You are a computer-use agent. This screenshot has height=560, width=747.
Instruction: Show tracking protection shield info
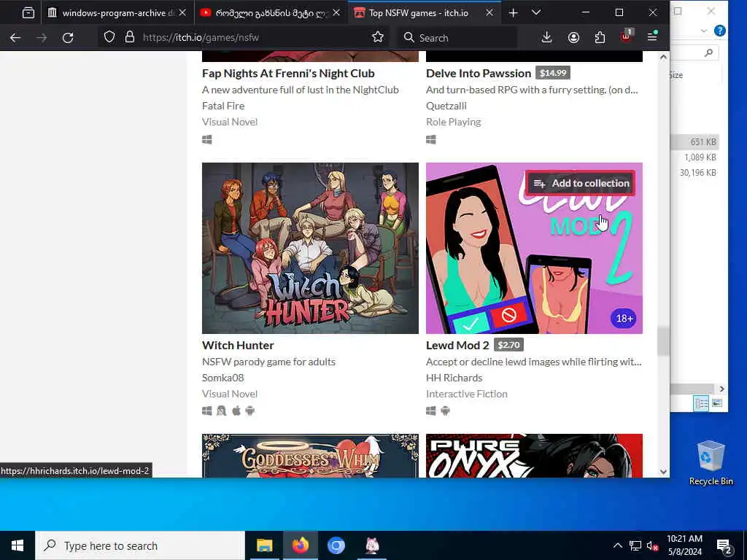[109, 37]
